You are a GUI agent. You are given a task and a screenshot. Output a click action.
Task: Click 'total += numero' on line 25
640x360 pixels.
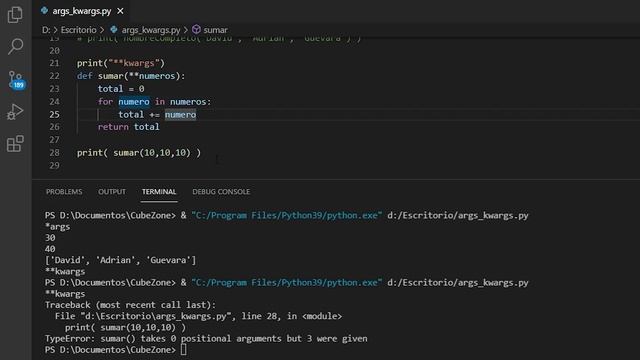pyautogui.click(x=157, y=115)
